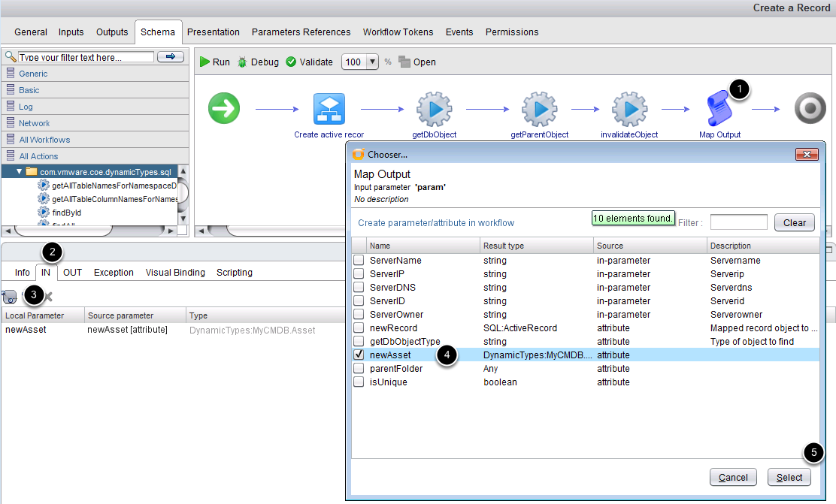Check the ServerID checkbox
Screen dimensions: 836x504
click(359, 301)
